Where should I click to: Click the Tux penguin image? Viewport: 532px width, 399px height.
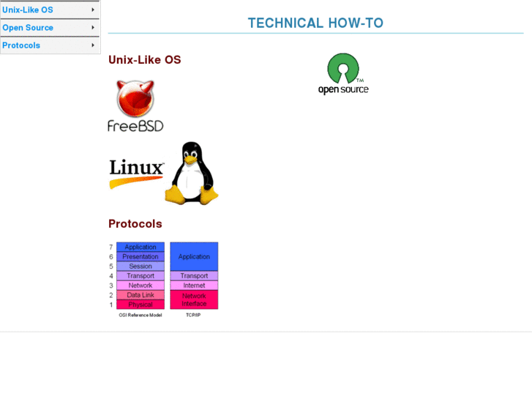click(x=192, y=174)
